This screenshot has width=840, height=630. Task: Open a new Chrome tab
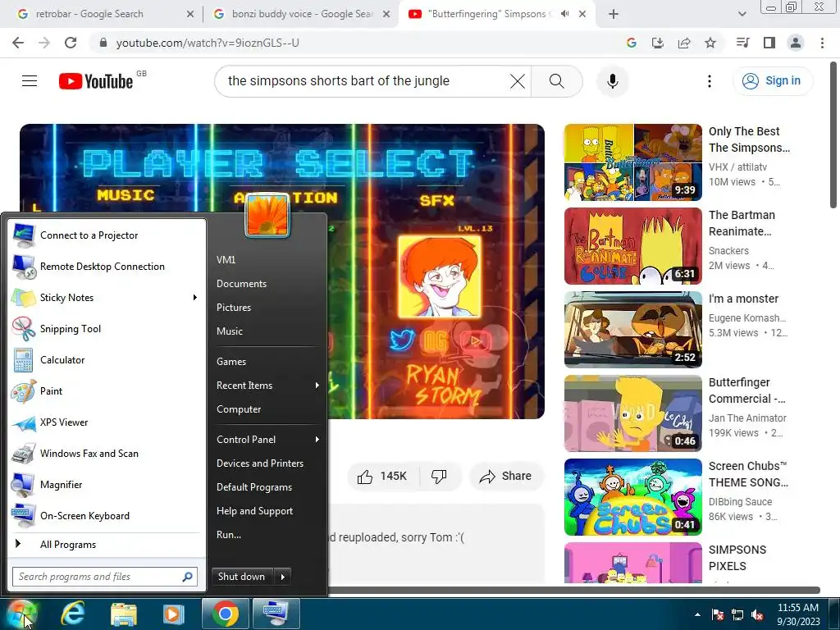point(614,14)
